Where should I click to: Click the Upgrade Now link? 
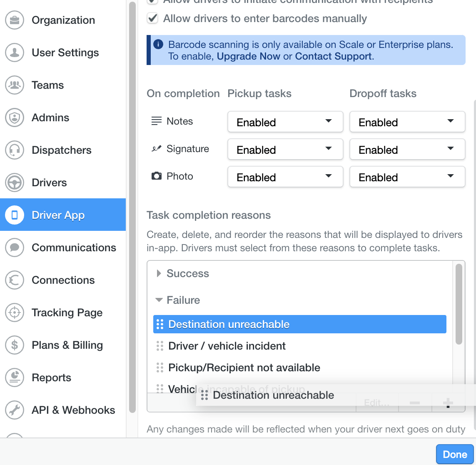click(x=248, y=57)
